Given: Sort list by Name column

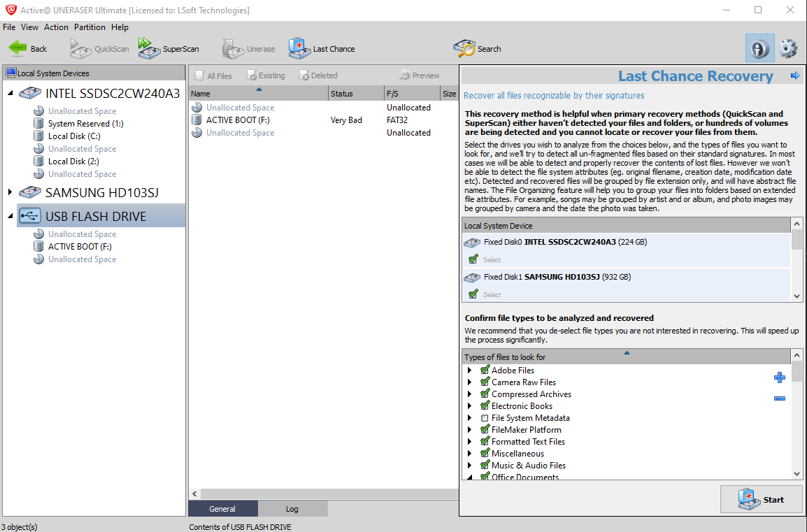Looking at the screenshot, I should (258, 94).
